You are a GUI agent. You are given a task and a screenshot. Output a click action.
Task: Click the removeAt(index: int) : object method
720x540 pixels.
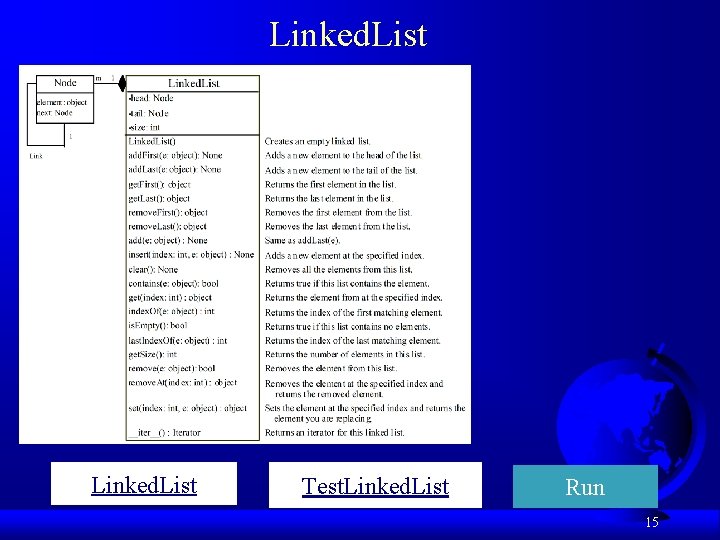click(x=183, y=382)
